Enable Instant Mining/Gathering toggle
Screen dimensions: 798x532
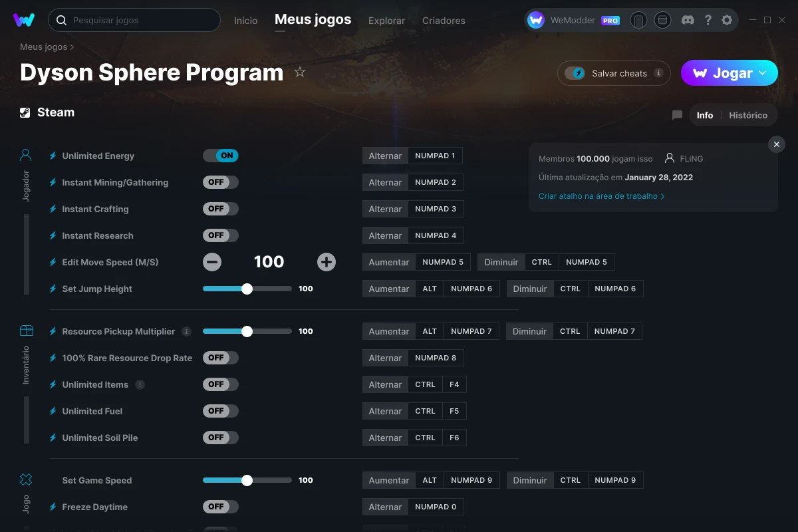221,182
